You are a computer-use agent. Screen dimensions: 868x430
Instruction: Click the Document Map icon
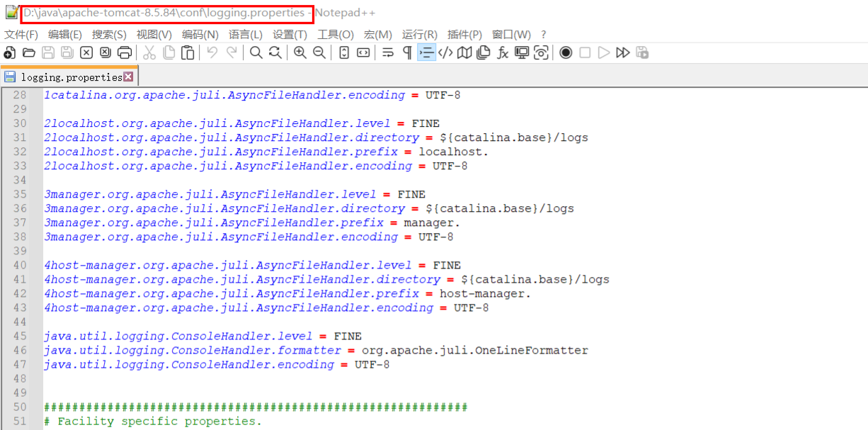point(464,52)
